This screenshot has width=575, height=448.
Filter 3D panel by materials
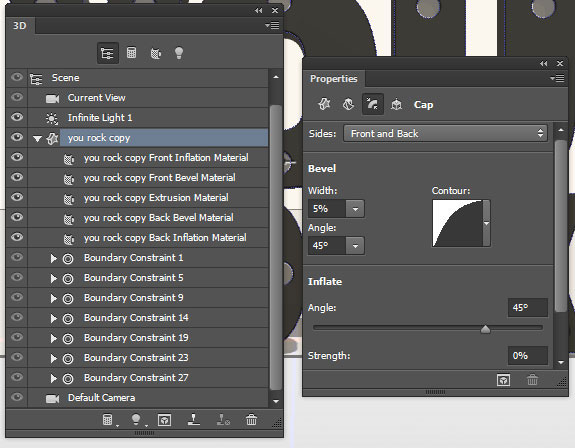point(155,54)
